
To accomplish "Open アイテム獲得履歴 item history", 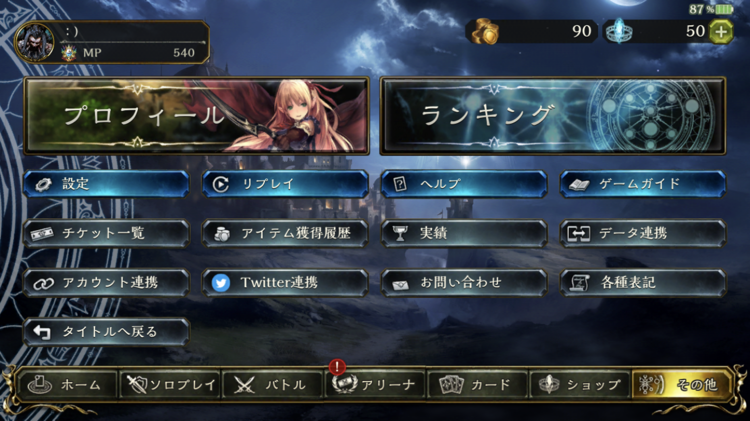I will click(x=285, y=233).
